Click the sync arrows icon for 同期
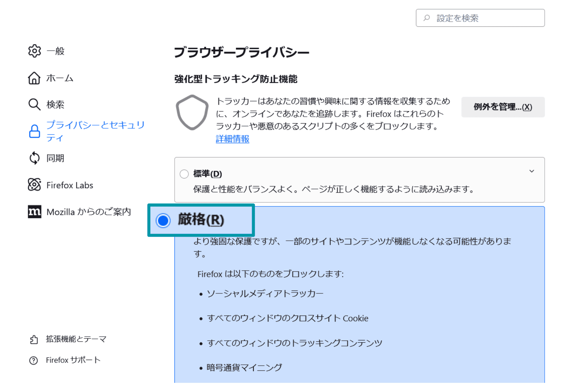 (x=34, y=158)
